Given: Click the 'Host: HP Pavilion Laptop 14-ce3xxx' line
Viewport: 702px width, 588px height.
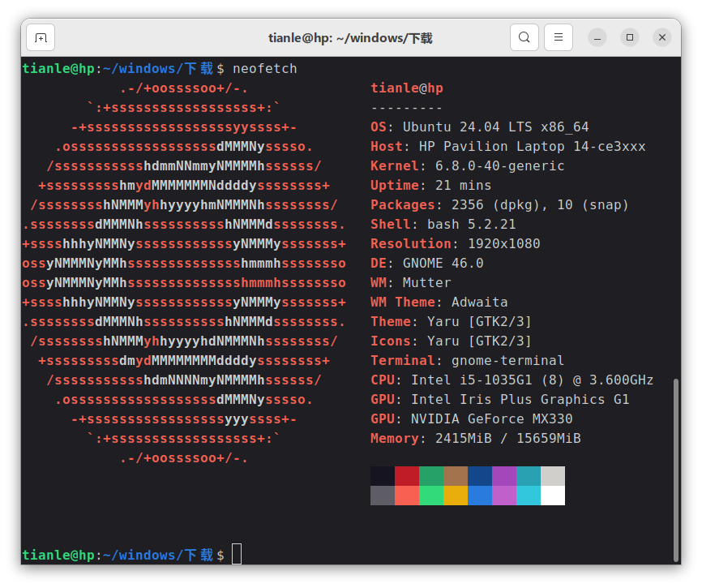Looking at the screenshot, I should click(x=508, y=147).
